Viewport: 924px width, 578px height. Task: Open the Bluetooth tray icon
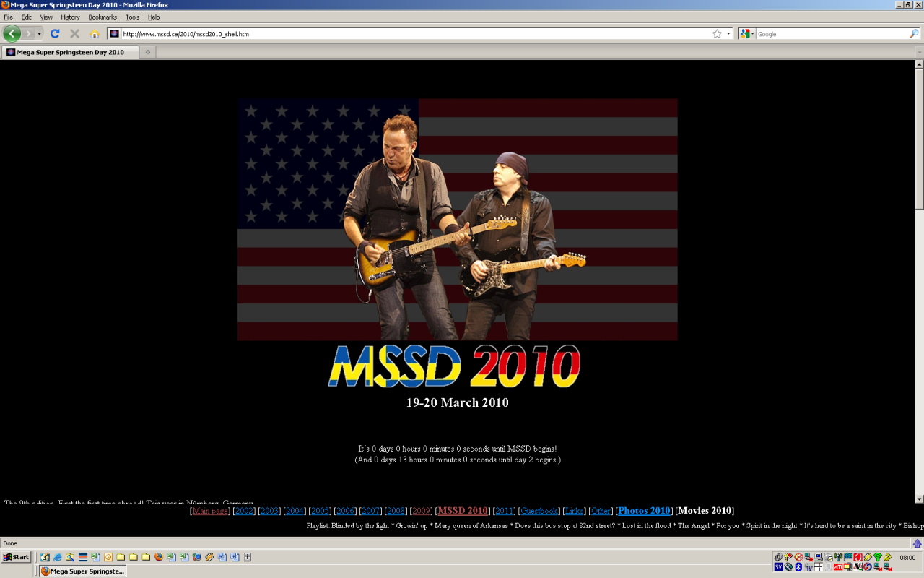coord(798,567)
